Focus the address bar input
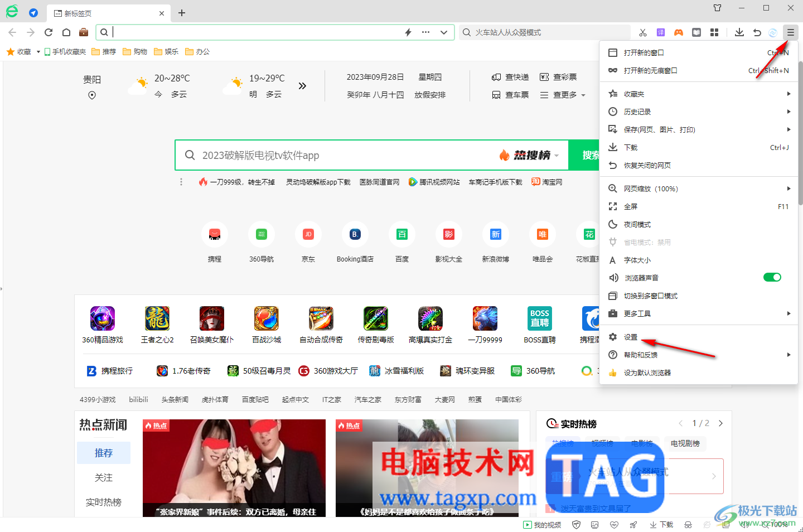This screenshot has width=803, height=532. tap(257, 32)
